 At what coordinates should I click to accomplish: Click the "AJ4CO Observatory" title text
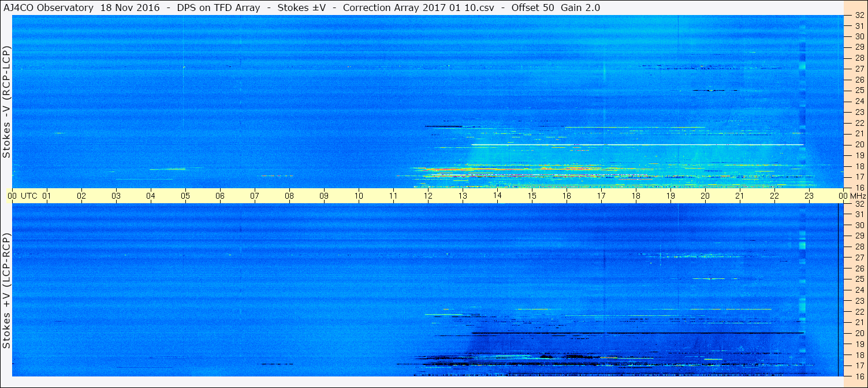(x=49, y=8)
